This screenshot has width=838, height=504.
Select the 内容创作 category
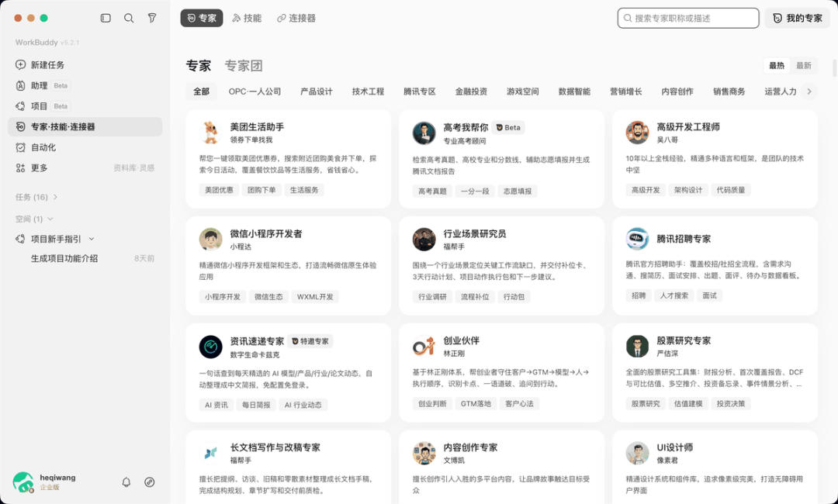tap(677, 91)
